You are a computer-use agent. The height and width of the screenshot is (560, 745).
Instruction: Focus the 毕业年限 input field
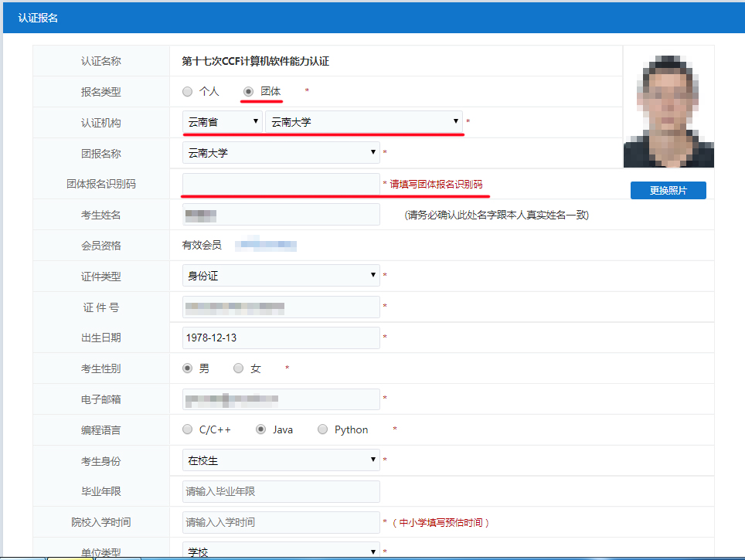pyautogui.click(x=281, y=491)
